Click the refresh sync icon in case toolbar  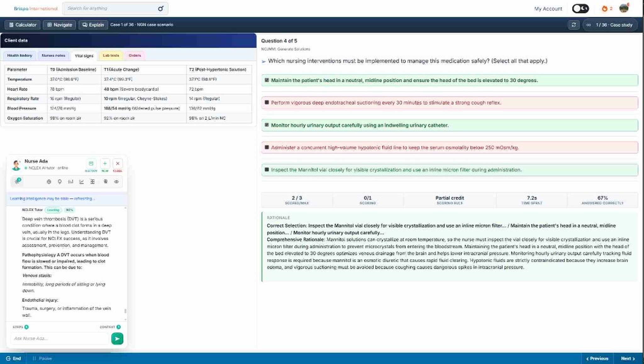pos(574,25)
